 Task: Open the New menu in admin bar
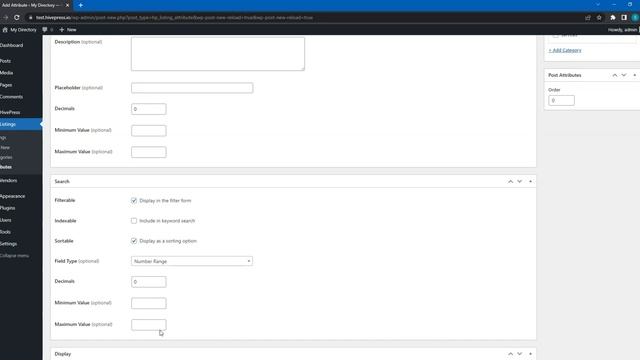point(68,30)
